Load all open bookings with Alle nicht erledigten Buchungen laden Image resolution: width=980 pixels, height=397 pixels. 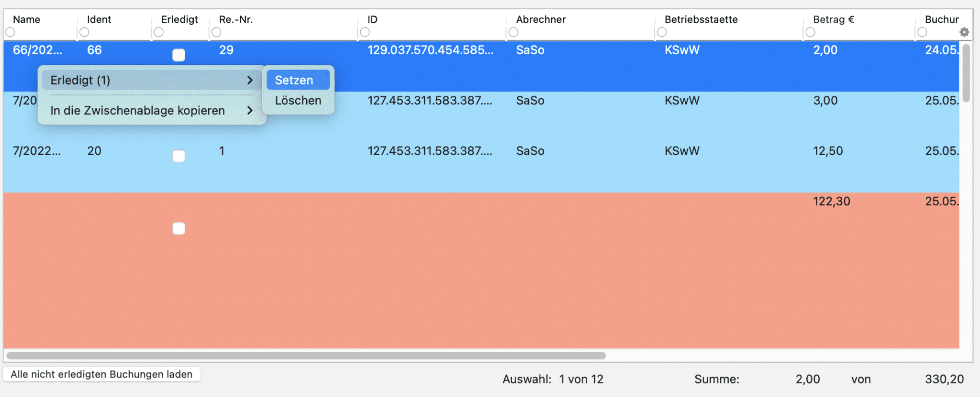point(102,375)
